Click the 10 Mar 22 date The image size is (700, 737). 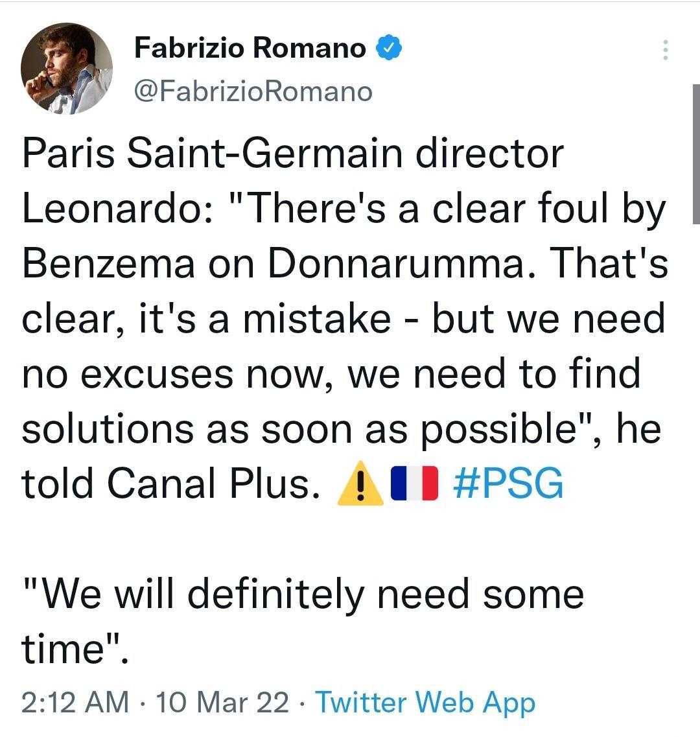[x=223, y=702]
